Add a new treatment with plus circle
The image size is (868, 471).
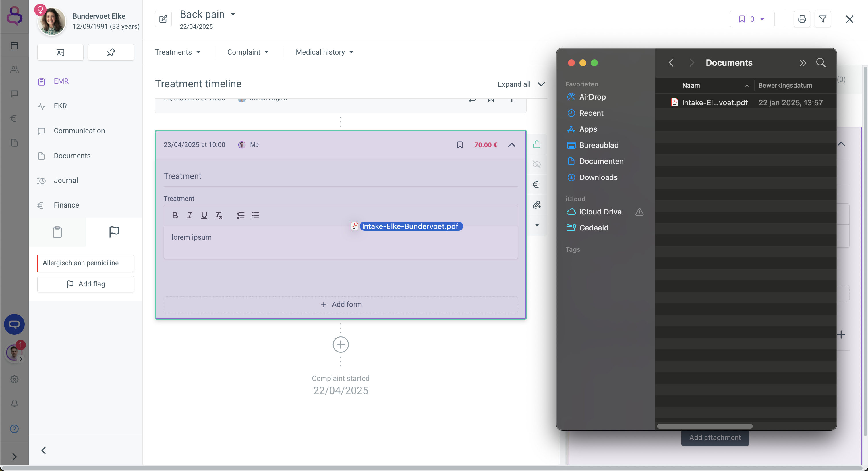(x=341, y=345)
